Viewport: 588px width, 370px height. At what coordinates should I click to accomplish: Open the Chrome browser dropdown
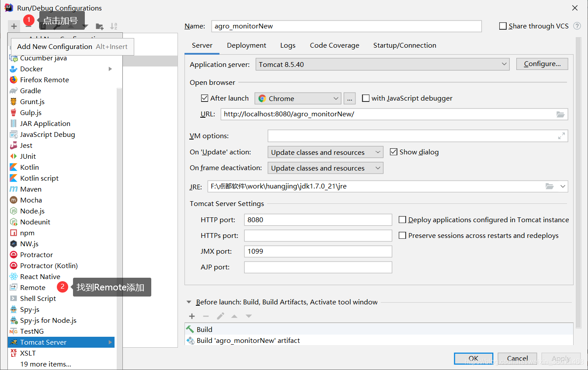tap(298, 98)
